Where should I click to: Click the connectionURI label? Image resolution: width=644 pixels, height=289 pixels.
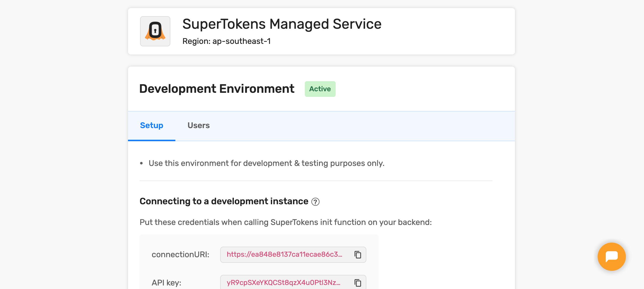pyautogui.click(x=180, y=255)
